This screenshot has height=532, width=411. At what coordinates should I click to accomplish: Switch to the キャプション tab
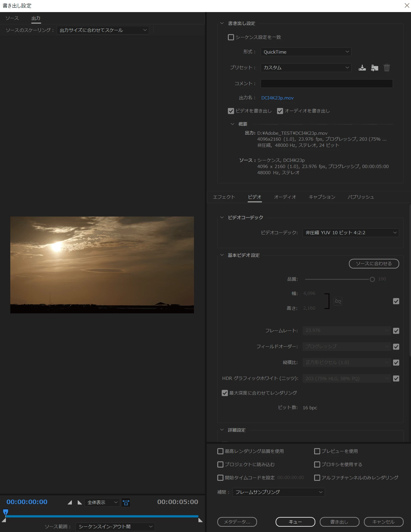coord(322,197)
